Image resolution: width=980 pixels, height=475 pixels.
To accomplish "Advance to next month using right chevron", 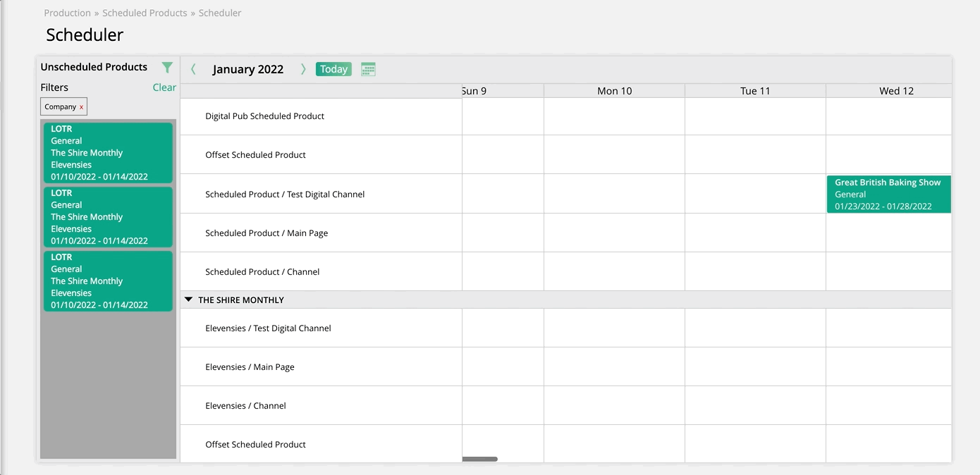I will pos(303,69).
